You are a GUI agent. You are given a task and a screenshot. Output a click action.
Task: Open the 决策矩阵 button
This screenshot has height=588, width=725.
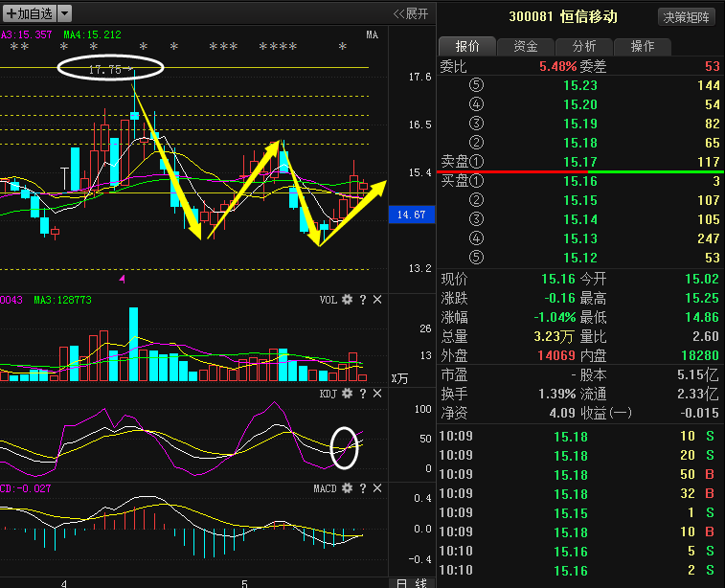tap(686, 17)
